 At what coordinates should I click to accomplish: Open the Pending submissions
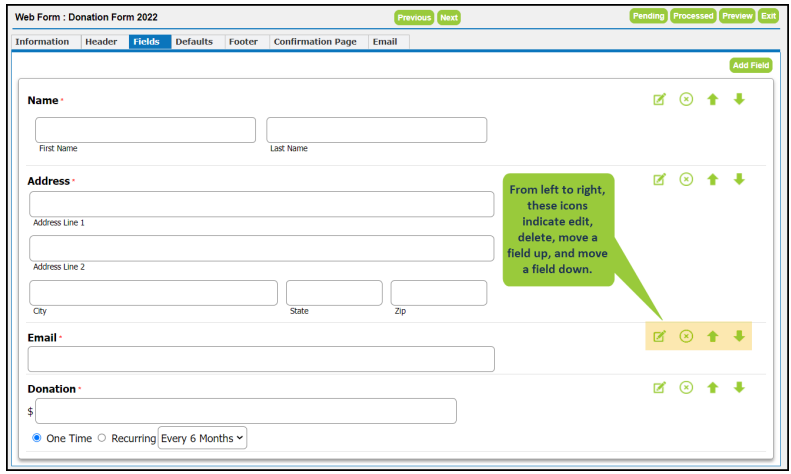coord(649,16)
